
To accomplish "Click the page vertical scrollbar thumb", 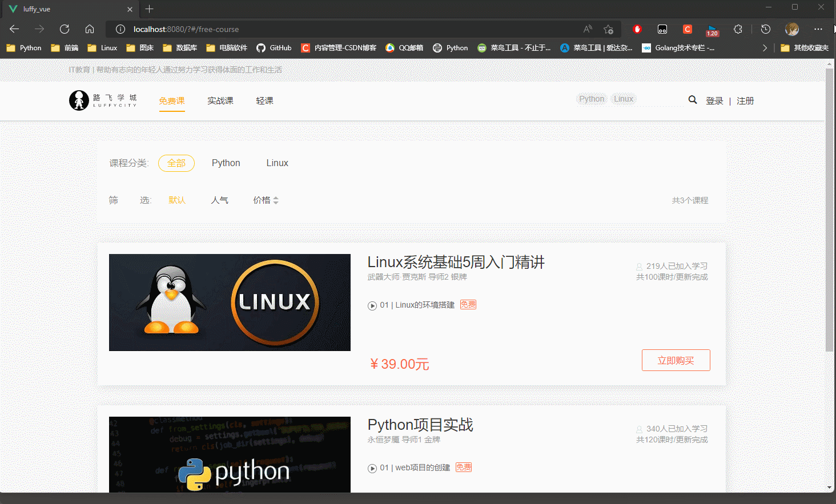I will (830, 210).
